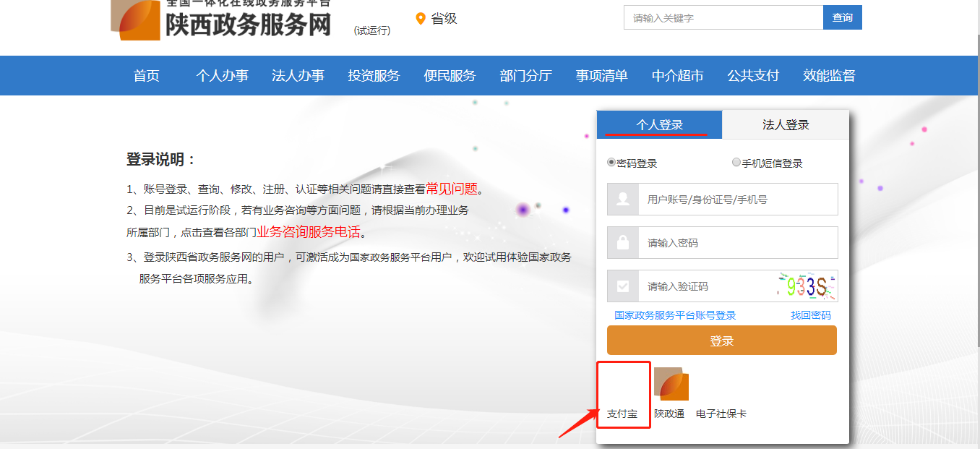
Task: Focus the 请输入关键字 search field
Action: [x=723, y=17]
